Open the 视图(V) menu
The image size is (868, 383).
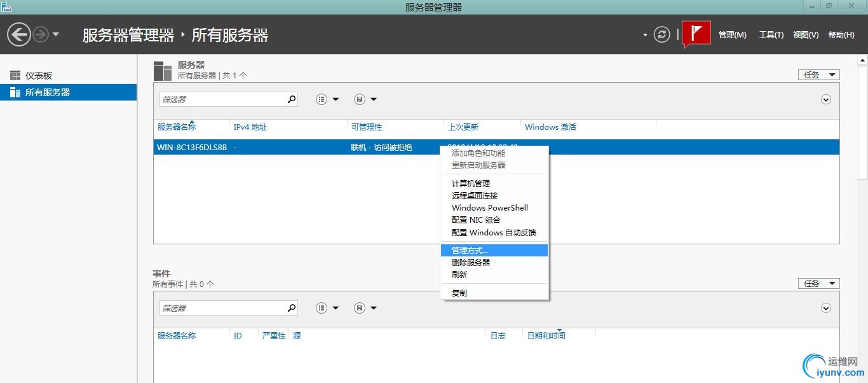click(806, 35)
